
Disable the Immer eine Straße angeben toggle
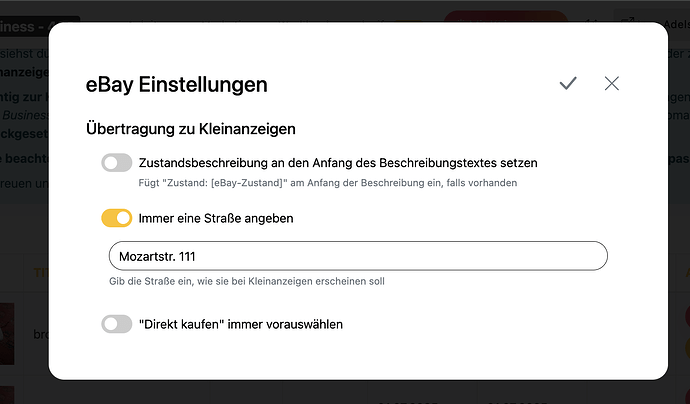click(x=117, y=218)
